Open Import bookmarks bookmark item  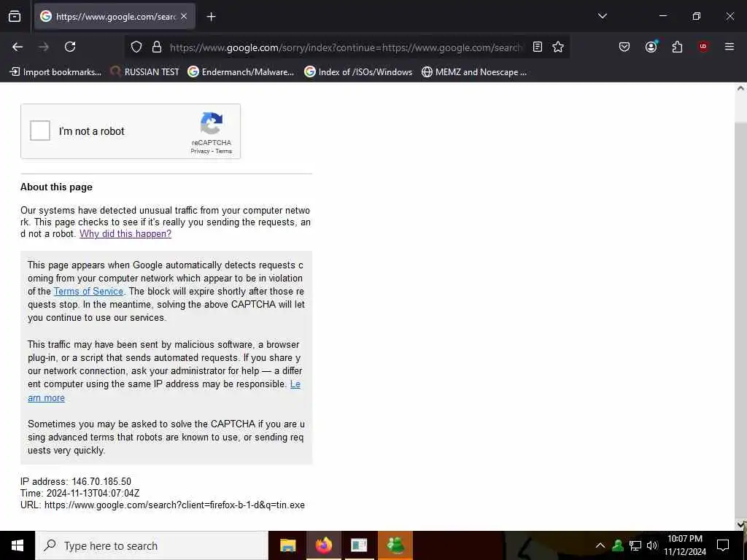(x=55, y=72)
